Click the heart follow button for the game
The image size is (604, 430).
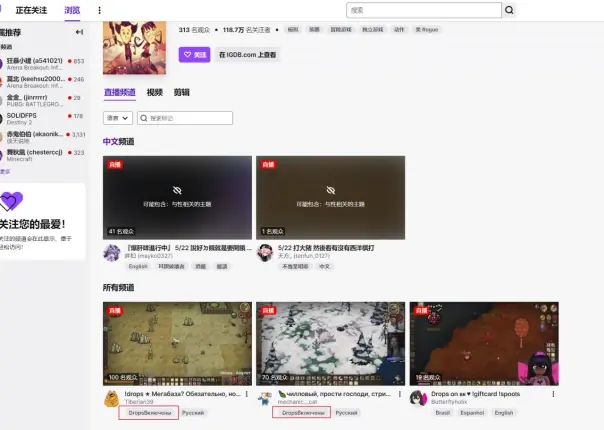[x=194, y=55]
